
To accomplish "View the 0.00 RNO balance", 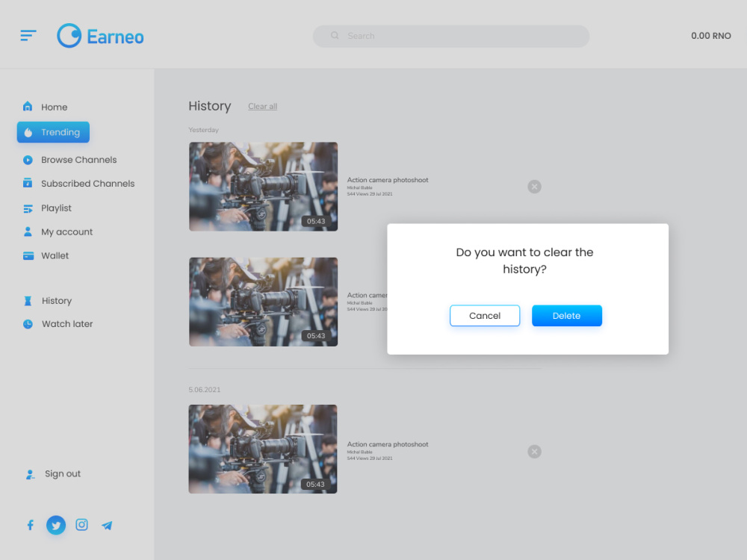I will click(711, 36).
